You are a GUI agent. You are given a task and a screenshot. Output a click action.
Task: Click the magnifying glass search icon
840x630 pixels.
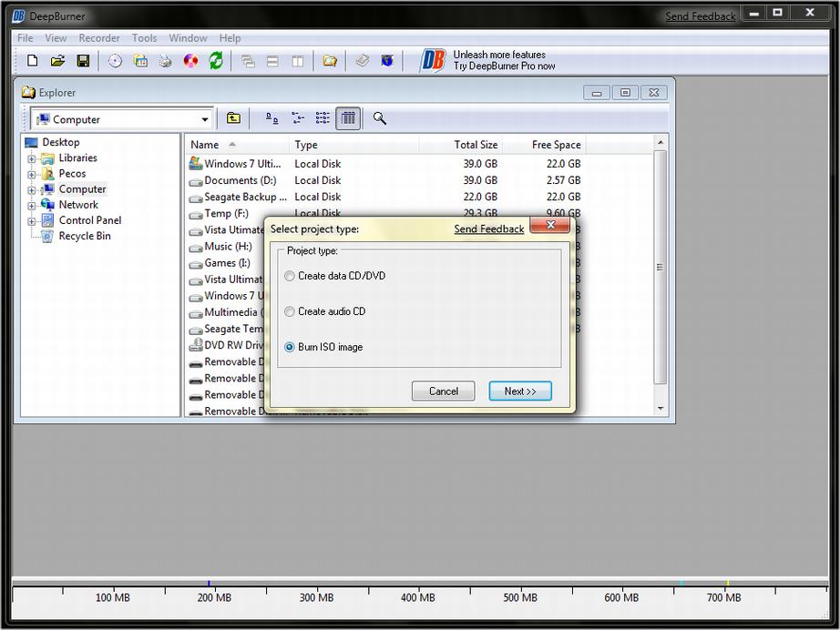pyautogui.click(x=379, y=118)
